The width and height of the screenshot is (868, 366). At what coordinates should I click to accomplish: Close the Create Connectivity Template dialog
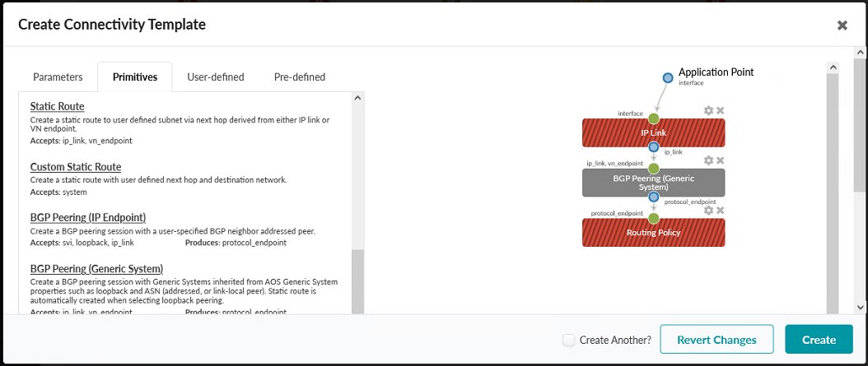[x=842, y=25]
